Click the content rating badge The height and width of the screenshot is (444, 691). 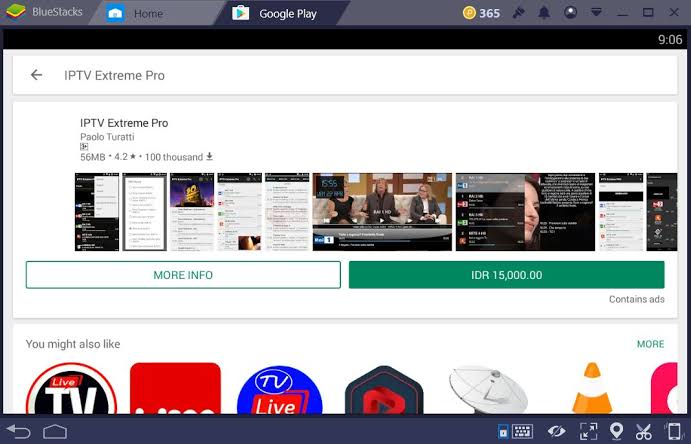point(84,147)
